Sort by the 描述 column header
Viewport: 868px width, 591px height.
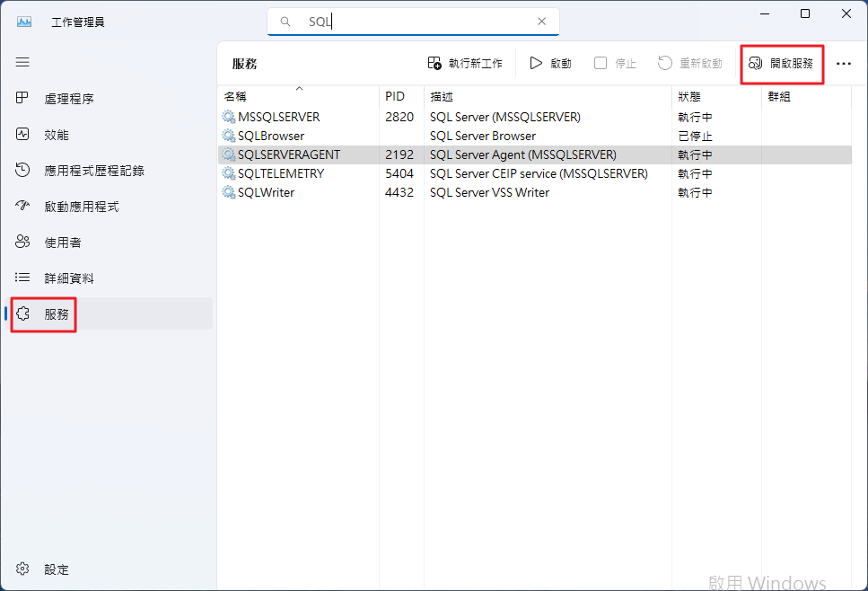point(548,96)
